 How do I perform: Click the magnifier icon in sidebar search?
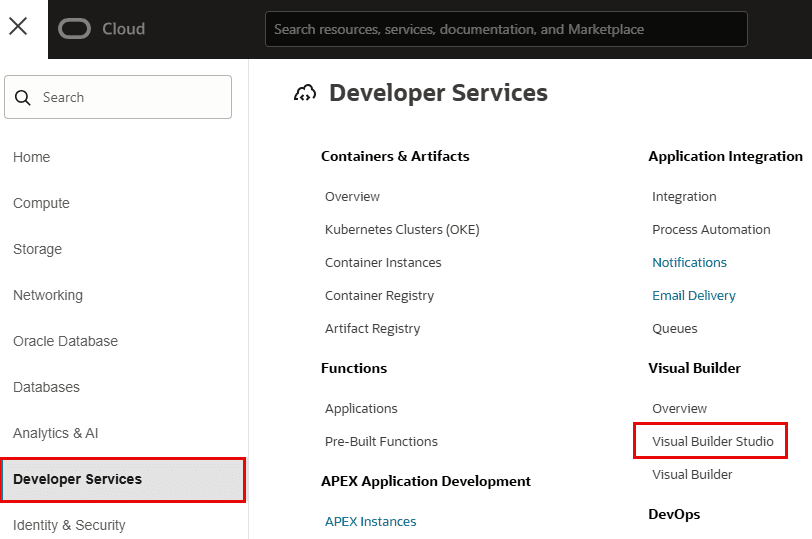coord(22,97)
